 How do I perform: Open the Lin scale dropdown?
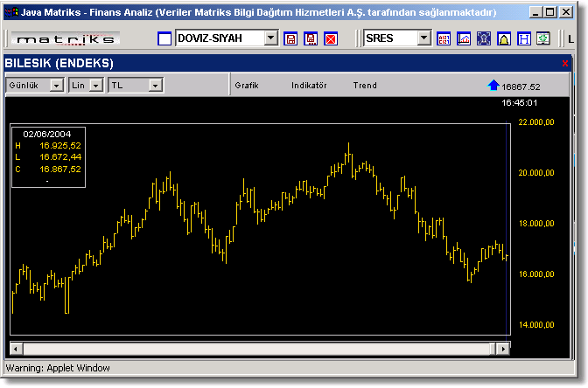point(96,86)
